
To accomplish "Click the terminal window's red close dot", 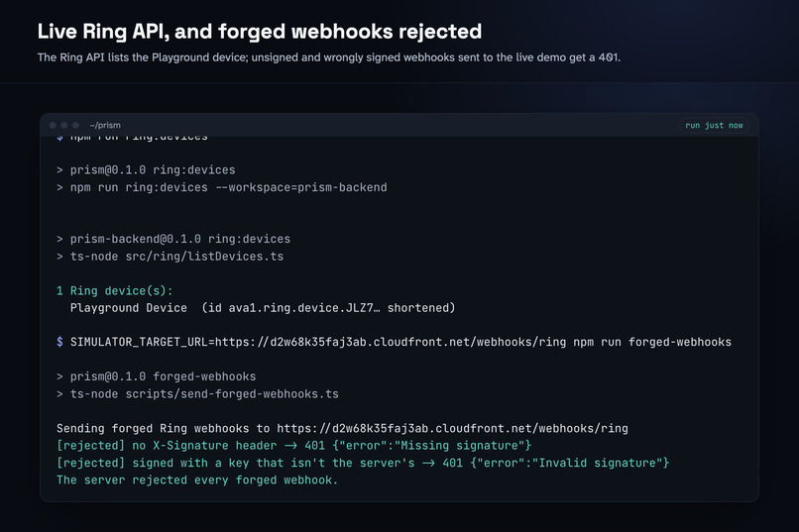I will coord(53,125).
